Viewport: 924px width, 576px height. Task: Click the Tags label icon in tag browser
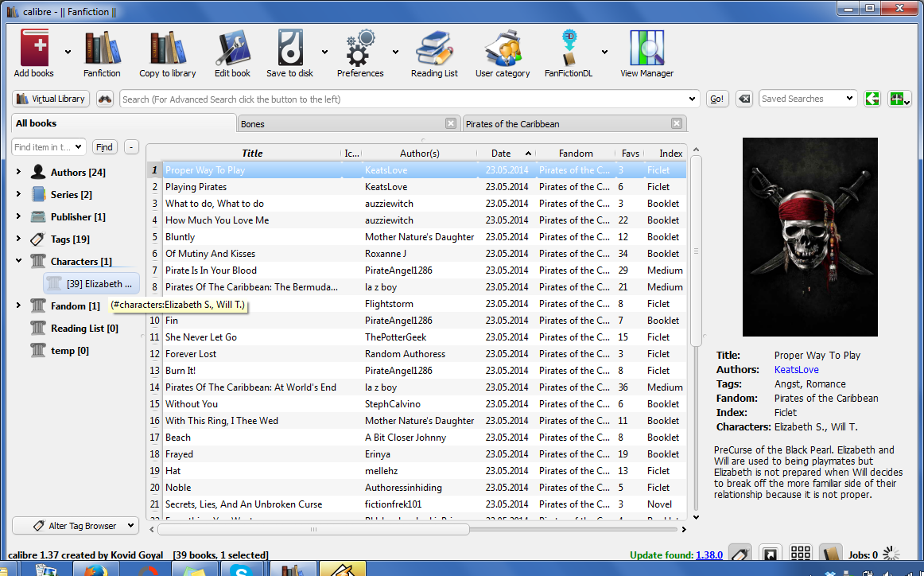[x=38, y=239]
